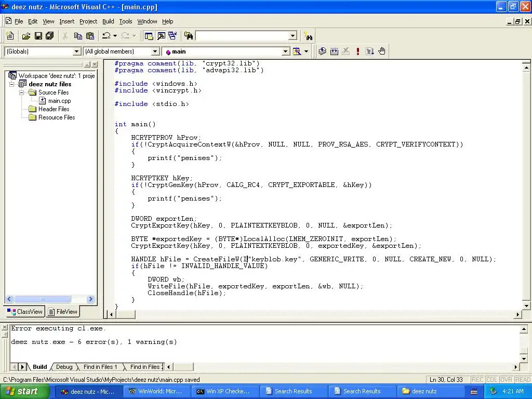Open the File menu
Screen dimensions: 532x399
(19, 21)
